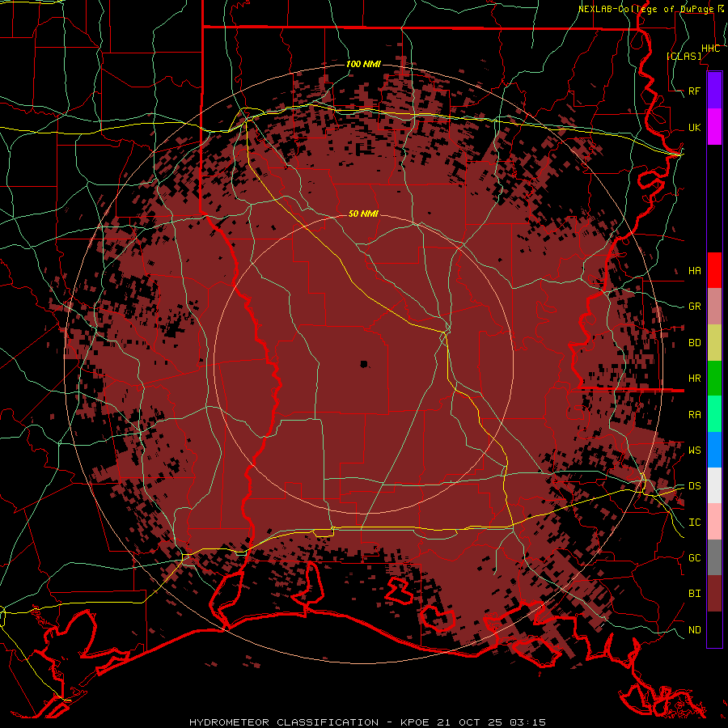This screenshot has width=728, height=728.
Task: Click the 21 OCT 25 date text
Action: 470,722
